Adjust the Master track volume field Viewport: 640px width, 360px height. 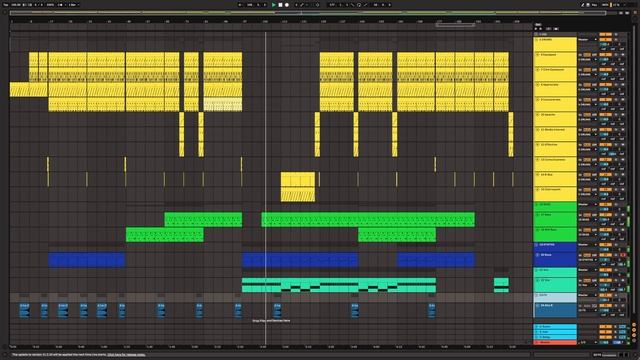click(605, 342)
